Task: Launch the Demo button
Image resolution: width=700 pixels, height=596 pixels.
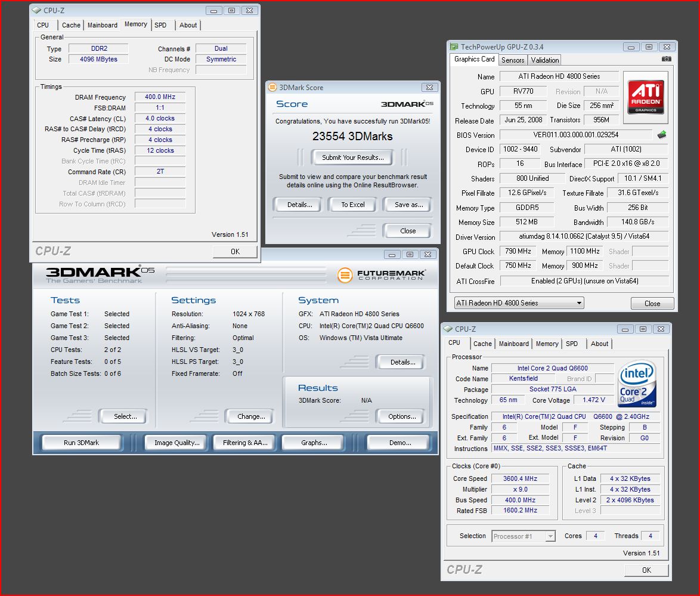Action: coord(400,443)
